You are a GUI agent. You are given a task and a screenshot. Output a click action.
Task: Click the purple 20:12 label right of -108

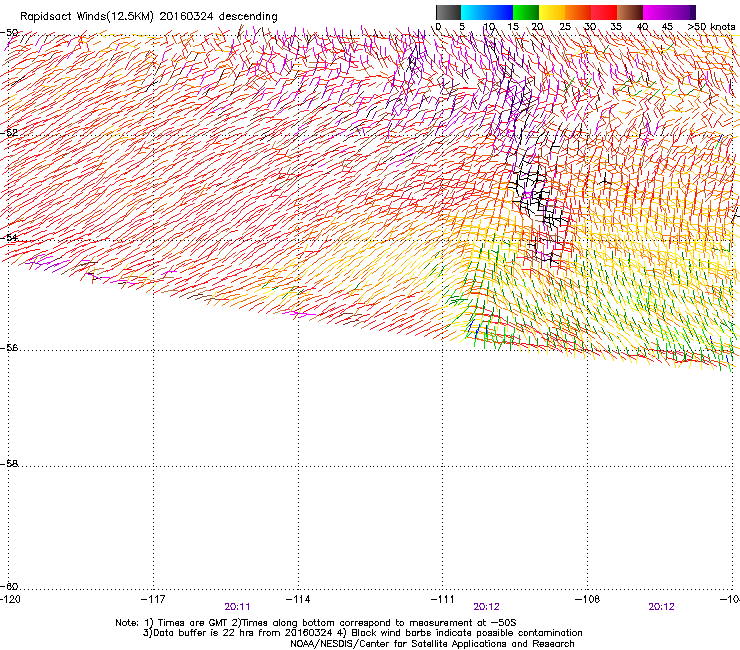pyautogui.click(x=661, y=607)
